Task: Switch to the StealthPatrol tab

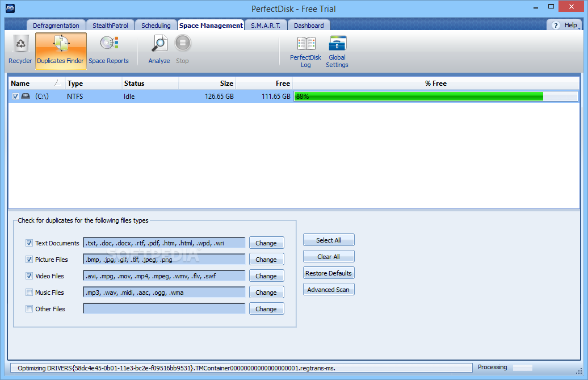Action: point(110,26)
